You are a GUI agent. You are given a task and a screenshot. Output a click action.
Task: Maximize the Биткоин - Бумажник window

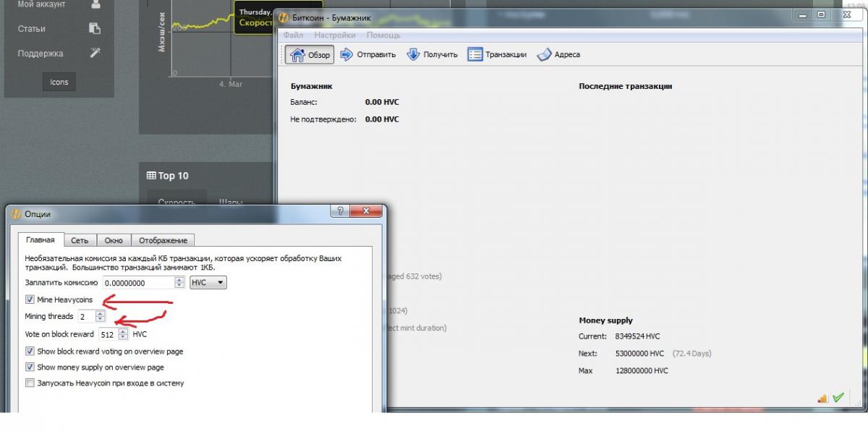[821, 14]
